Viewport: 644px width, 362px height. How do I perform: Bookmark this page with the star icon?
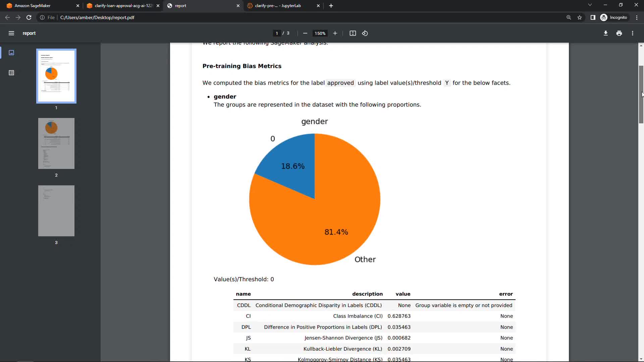coord(580,17)
